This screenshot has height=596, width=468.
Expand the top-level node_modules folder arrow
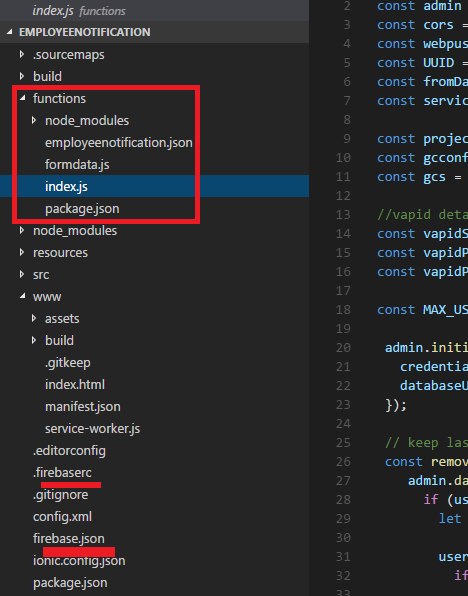(22, 230)
